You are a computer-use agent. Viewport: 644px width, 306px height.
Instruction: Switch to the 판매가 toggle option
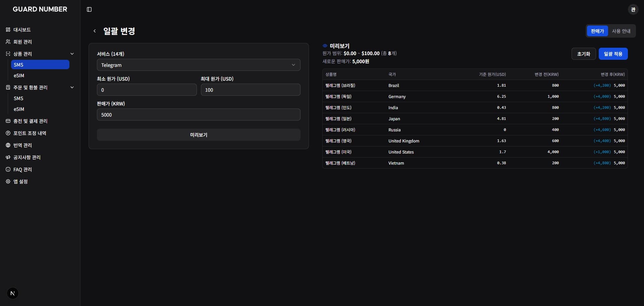pyautogui.click(x=597, y=31)
